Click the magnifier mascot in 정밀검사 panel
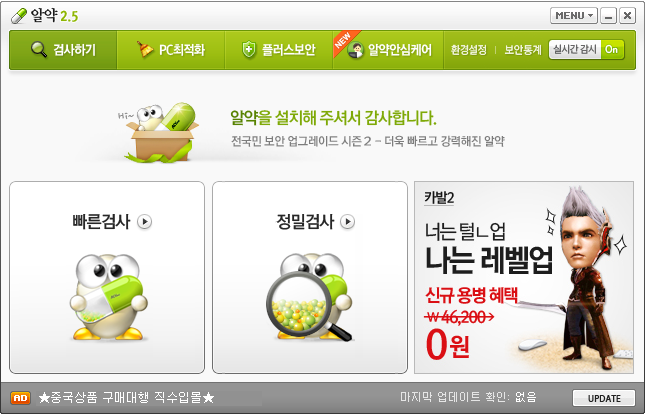The height and width of the screenshot is (414, 646). [310, 297]
